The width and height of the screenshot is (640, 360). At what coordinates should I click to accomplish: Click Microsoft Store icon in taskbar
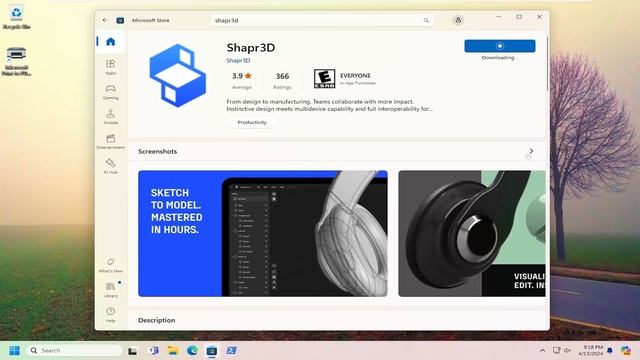tap(212, 351)
